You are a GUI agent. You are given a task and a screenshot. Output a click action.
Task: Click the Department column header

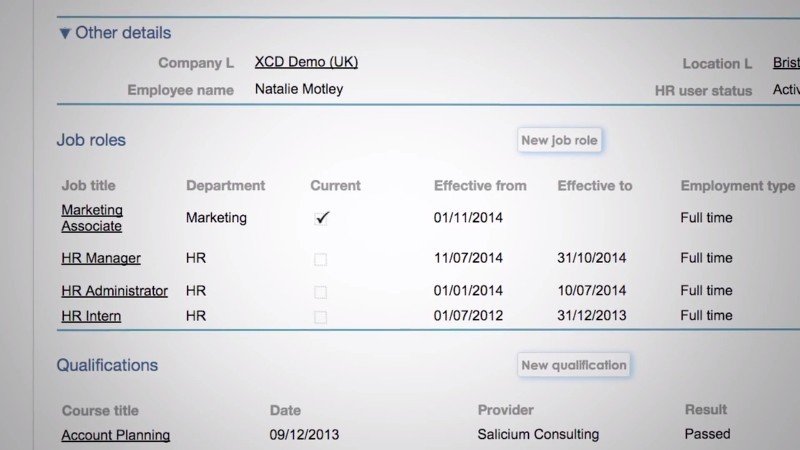point(226,186)
